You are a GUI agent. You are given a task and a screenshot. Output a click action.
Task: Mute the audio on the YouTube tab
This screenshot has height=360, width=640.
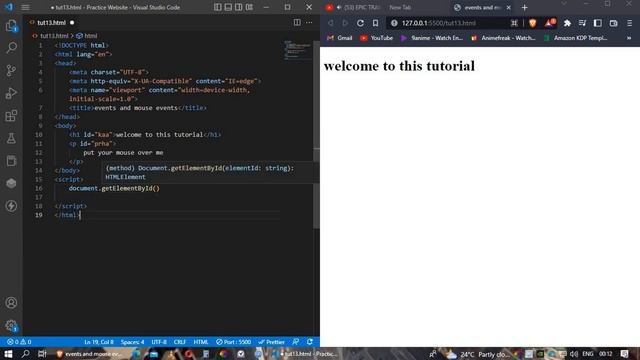click(x=339, y=7)
